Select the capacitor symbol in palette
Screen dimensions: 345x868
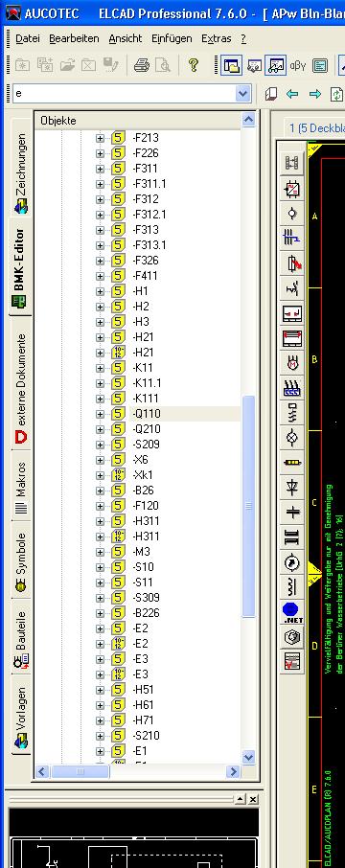tap(292, 513)
